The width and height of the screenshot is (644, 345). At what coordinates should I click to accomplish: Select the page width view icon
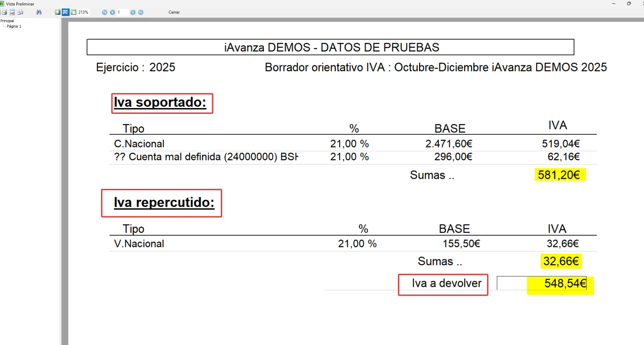point(65,12)
